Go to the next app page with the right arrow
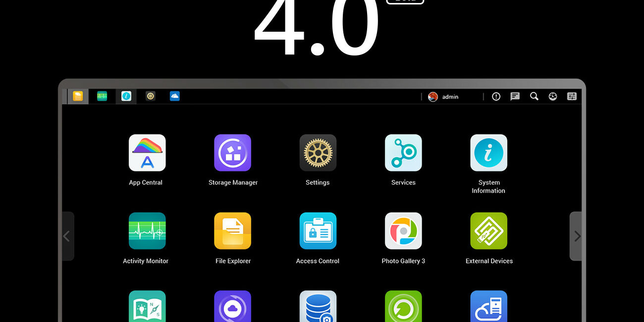 click(x=577, y=236)
